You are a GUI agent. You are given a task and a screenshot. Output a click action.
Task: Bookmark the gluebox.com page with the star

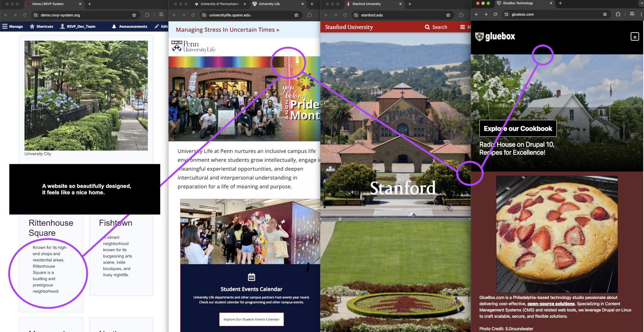coord(605,14)
